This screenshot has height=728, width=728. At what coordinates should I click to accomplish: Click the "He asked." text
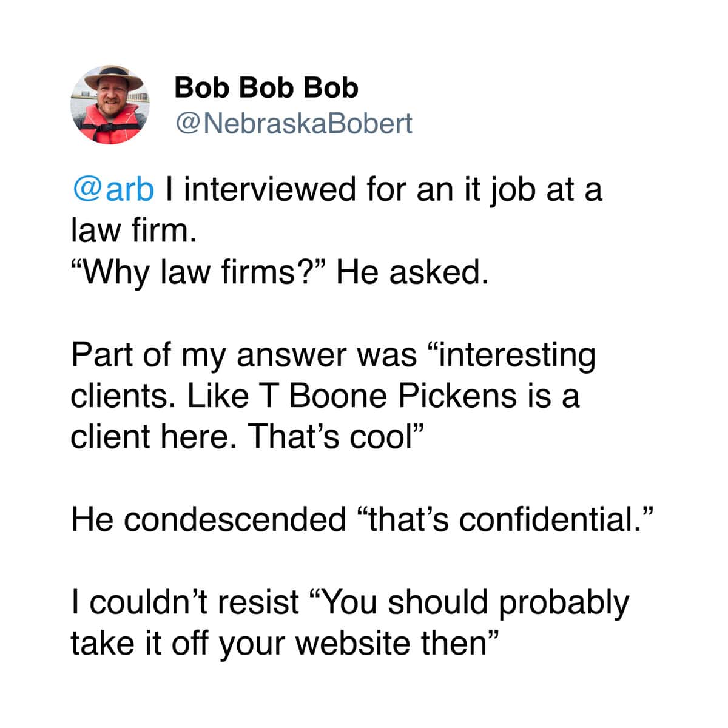tap(412, 272)
